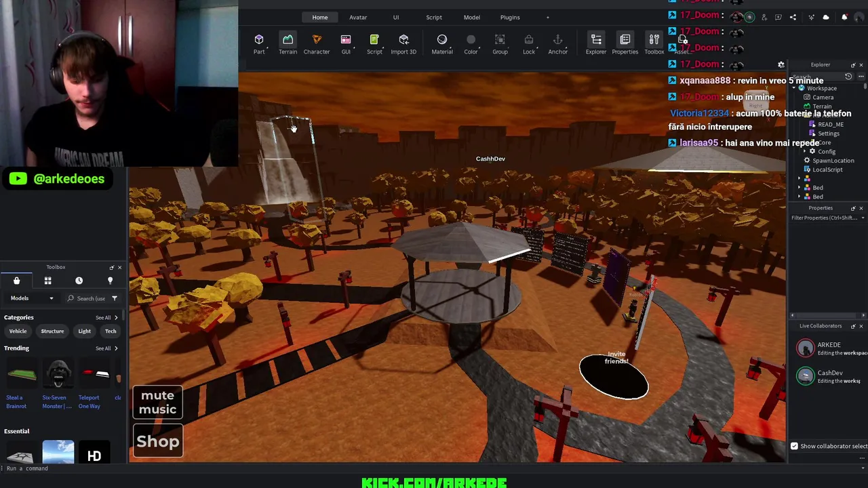
Task: Add a new ribbon tab with plus
Action: click(x=548, y=17)
